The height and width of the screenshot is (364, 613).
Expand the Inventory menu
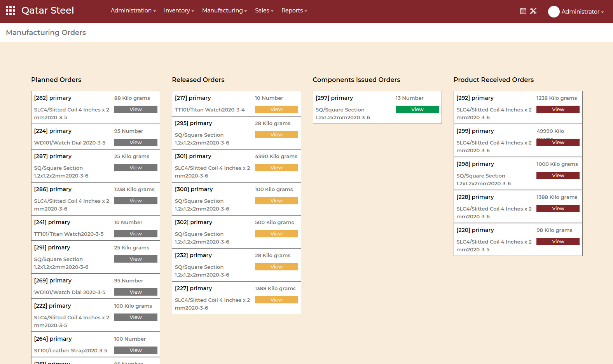pos(179,10)
